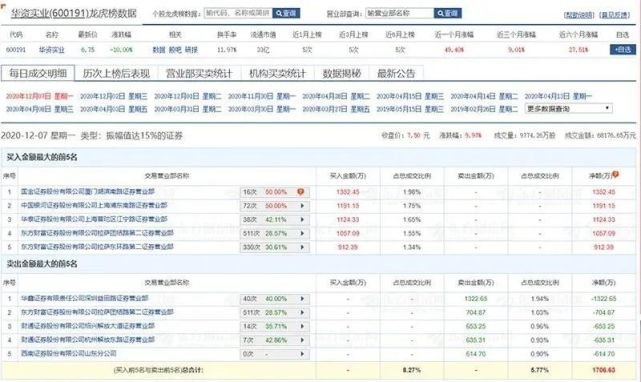The height and width of the screenshot is (382, 641).
Task: Click the stock search 查询 magnifier button
Action: pos(286,13)
